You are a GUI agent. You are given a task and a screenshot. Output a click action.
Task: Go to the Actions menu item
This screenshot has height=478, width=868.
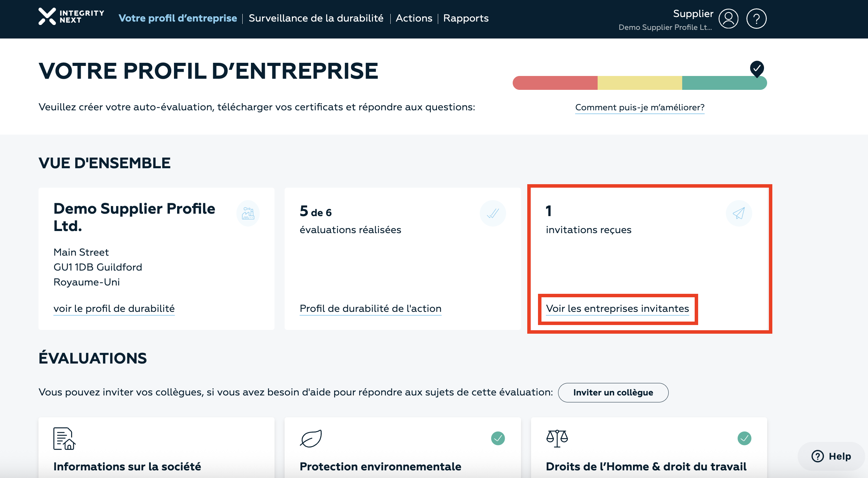[x=414, y=18]
